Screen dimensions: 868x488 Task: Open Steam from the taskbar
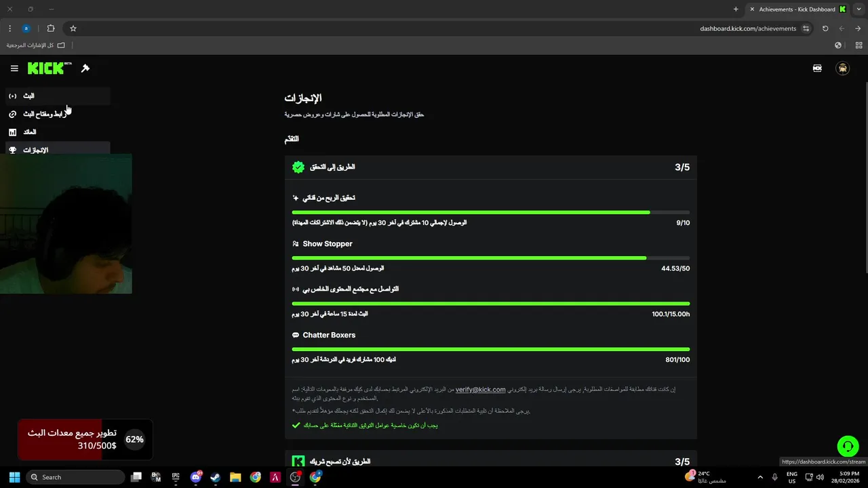click(215, 477)
